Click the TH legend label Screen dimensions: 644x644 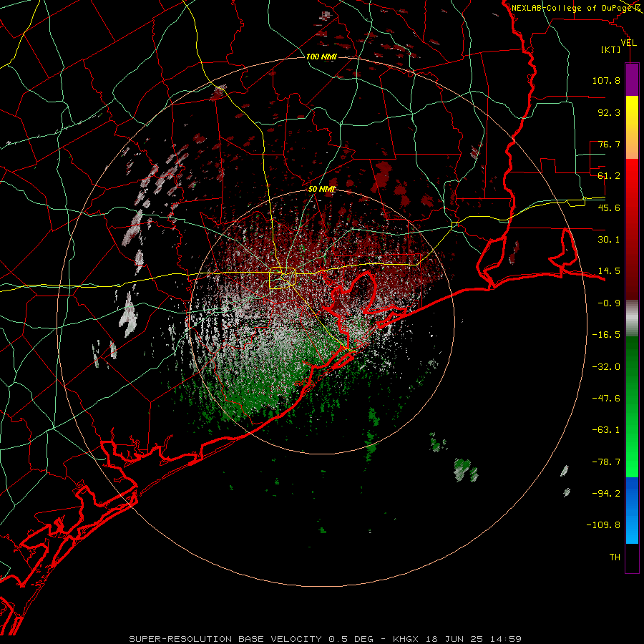pos(615,557)
